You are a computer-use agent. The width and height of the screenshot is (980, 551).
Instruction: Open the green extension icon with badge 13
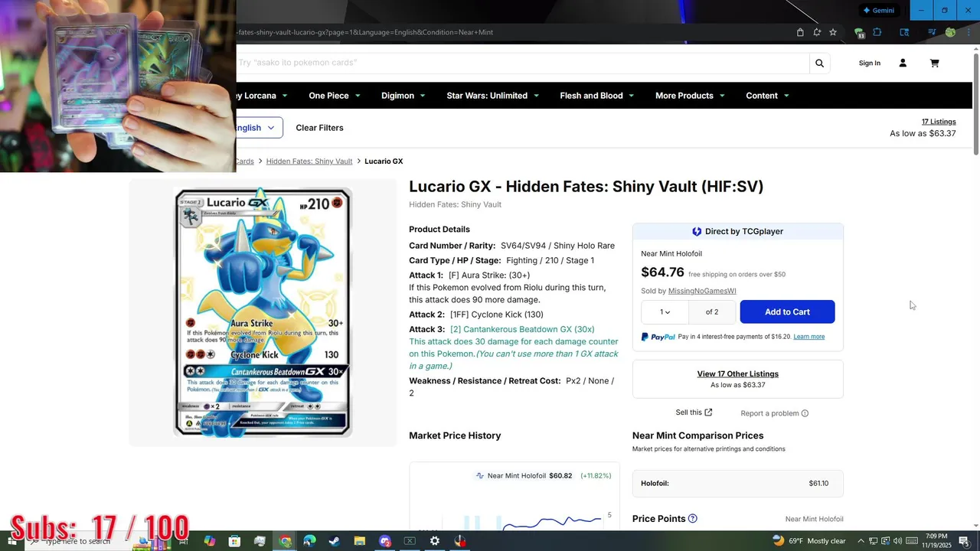pyautogui.click(x=859, y=32)
